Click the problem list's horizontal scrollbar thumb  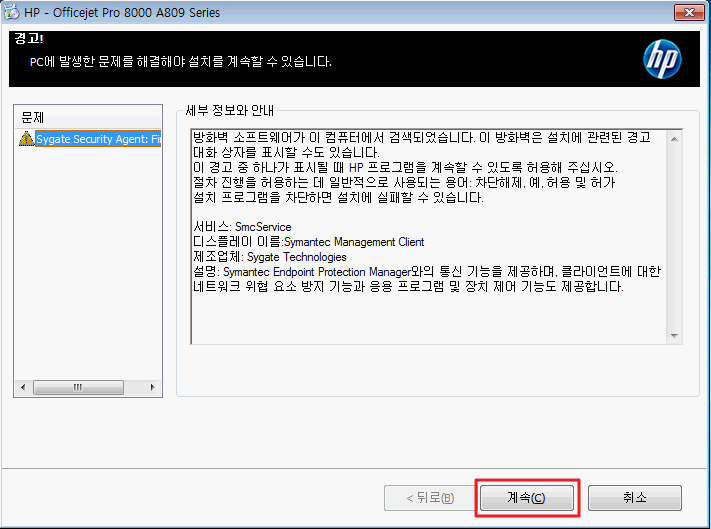click(x=78, y=387)
